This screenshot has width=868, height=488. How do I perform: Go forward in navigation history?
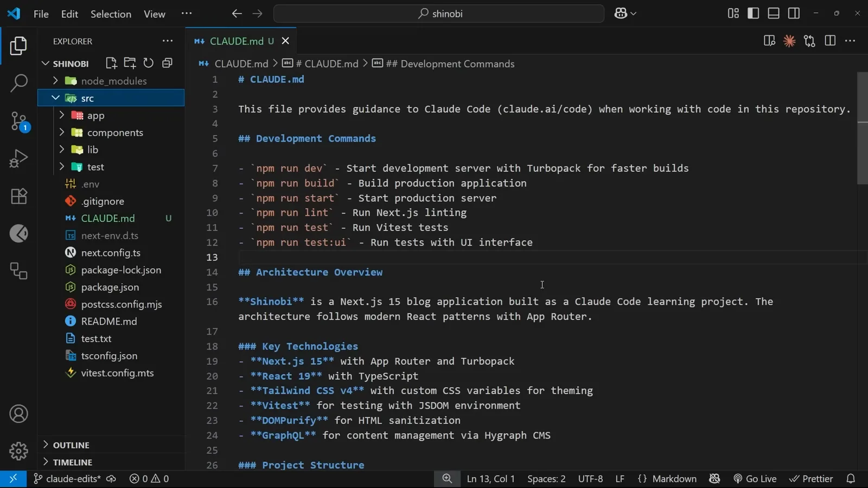click(x=257, y=14)
